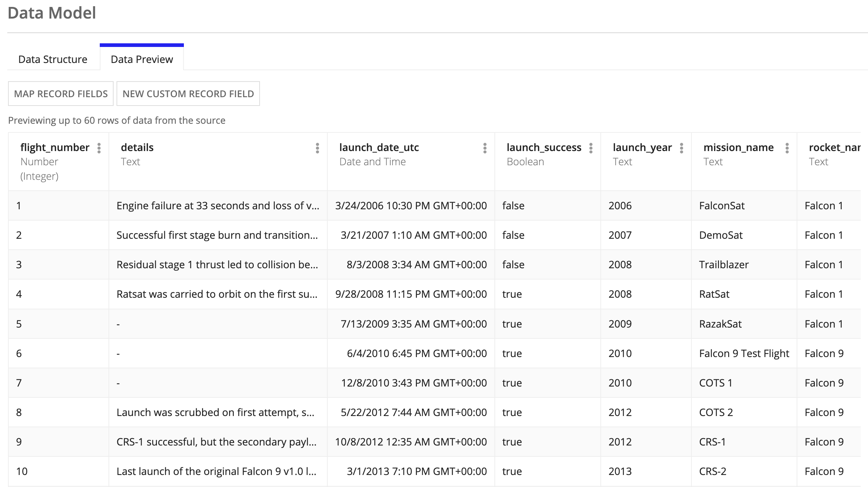Screen dimensions: 868x487
Task: Click the Trailblazer mission name cell
Action: [744, 265]
